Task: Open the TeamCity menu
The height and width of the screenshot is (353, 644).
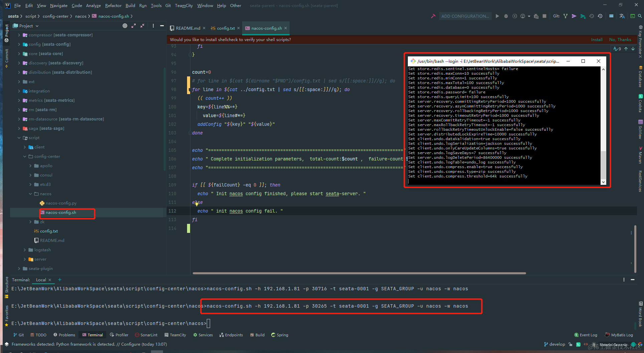Action: [184, 5]
